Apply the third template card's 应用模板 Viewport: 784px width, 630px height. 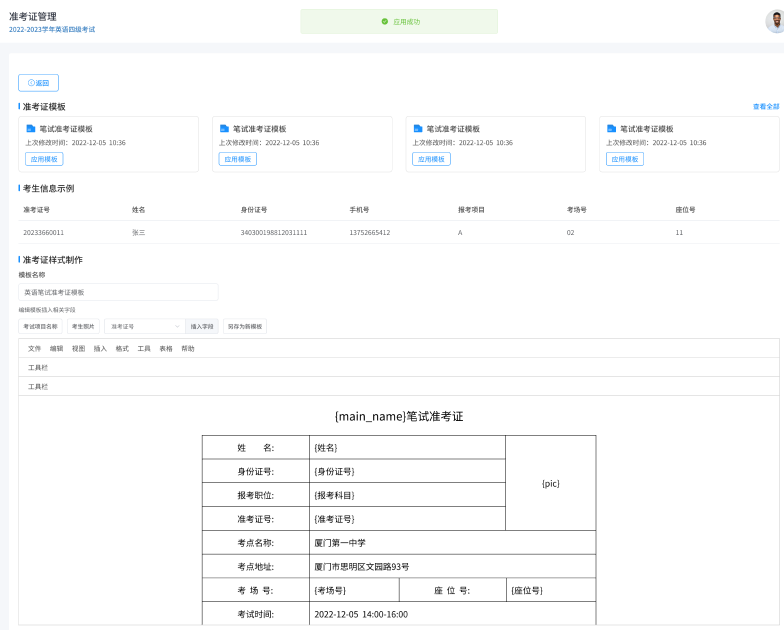coord(432,159)
